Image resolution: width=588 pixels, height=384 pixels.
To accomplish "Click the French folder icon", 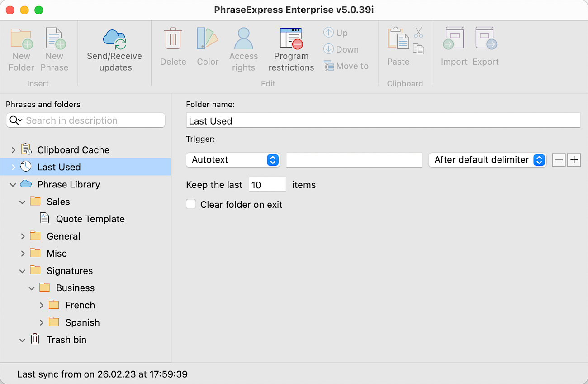I will coord(54,305).
